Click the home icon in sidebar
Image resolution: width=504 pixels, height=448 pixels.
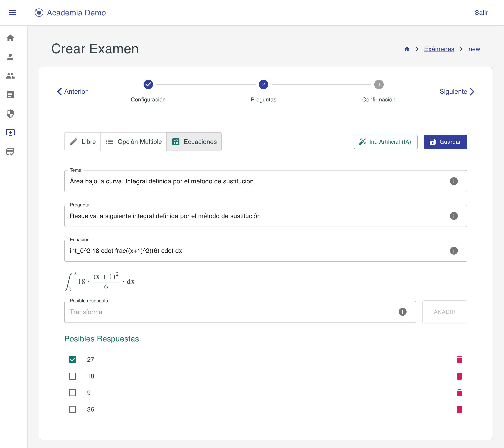click(10, 38)
